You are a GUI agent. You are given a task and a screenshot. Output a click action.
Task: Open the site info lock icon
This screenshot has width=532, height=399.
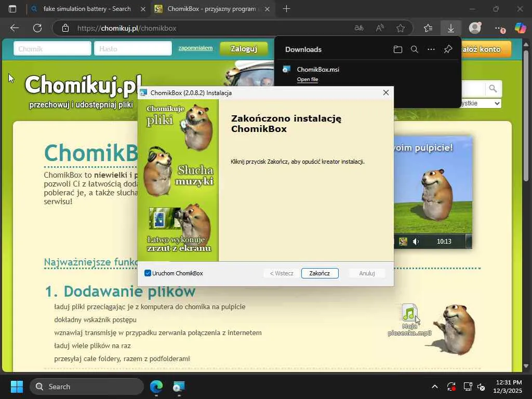[x=65, y=28]
